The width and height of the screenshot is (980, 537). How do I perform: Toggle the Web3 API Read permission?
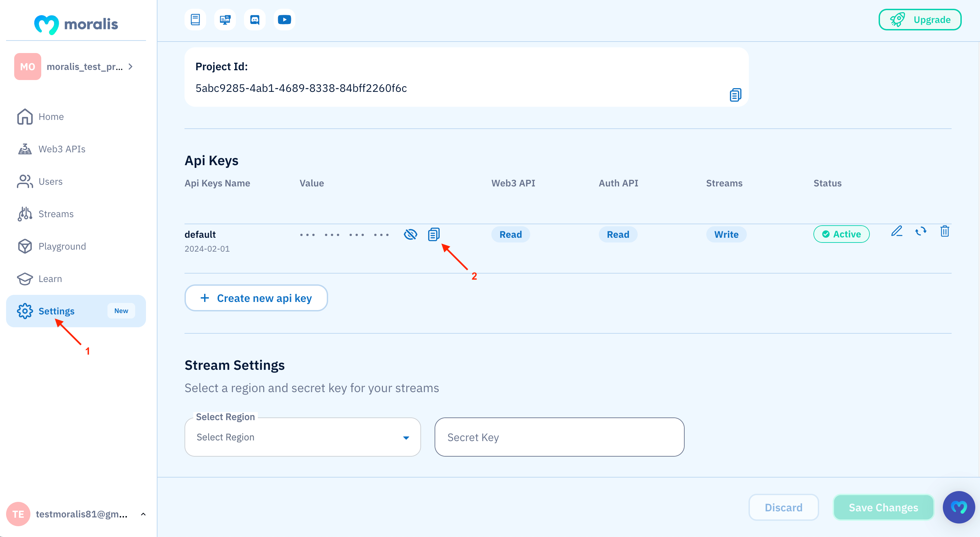click(x=511, y=234)
